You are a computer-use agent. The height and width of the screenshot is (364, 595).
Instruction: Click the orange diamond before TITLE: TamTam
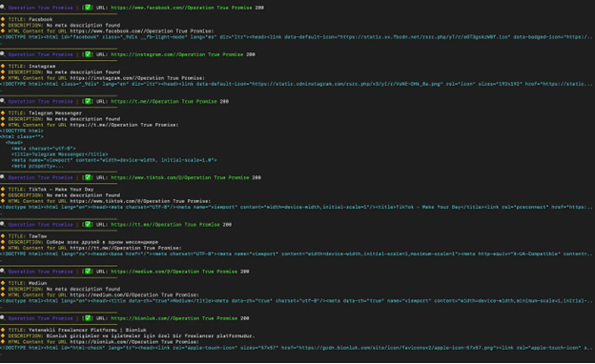click(x=3, y=236)
